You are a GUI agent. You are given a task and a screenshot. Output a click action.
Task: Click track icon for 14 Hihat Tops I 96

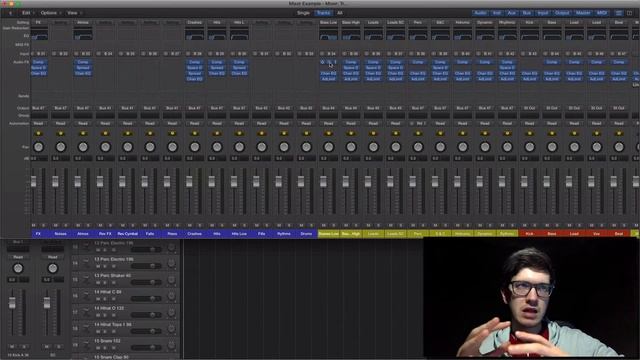pos(86,328)
